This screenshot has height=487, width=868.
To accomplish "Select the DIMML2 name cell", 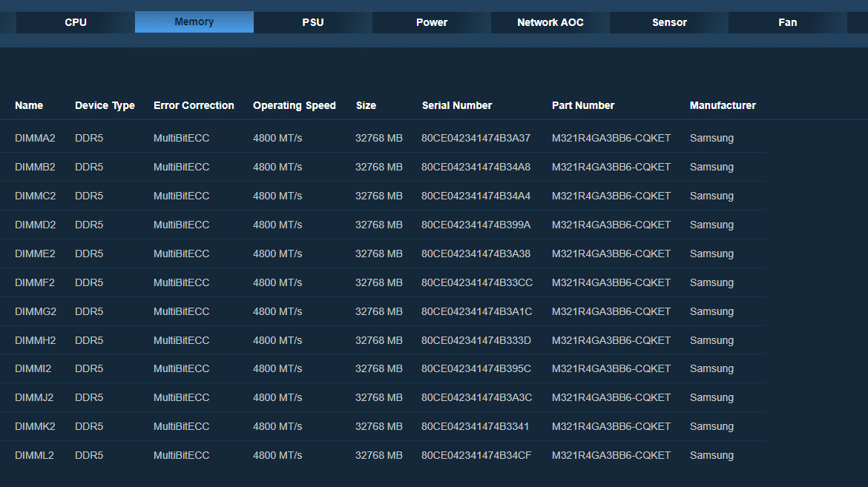I will (x=34, y=455).
